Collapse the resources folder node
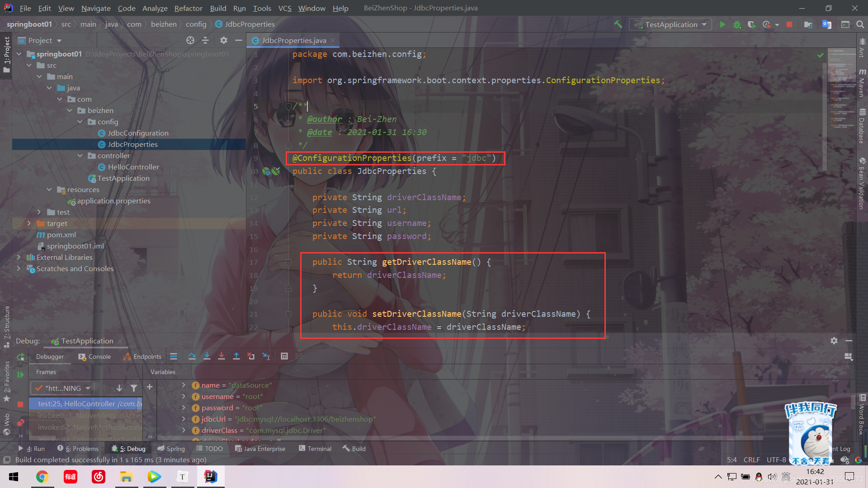The height and width of the screenshot is (488, 868). [x=49, y=189]
